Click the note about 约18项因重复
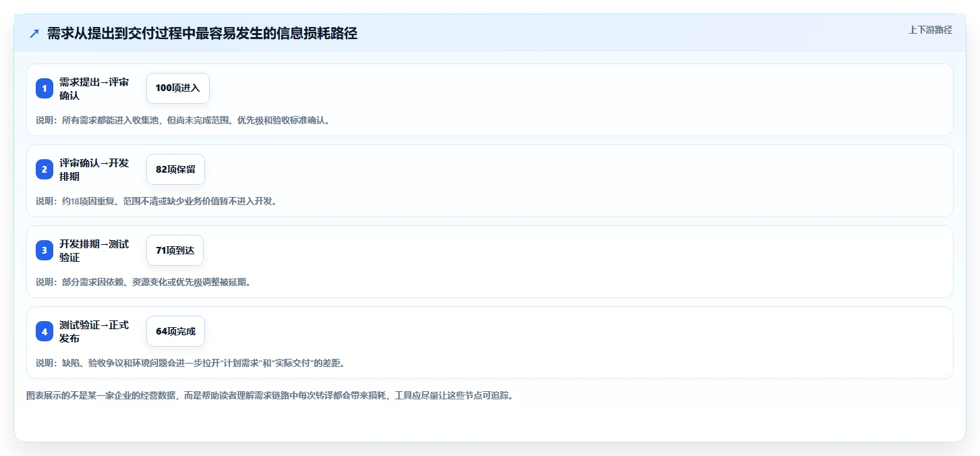980x456 pixels. pos(156,201)
